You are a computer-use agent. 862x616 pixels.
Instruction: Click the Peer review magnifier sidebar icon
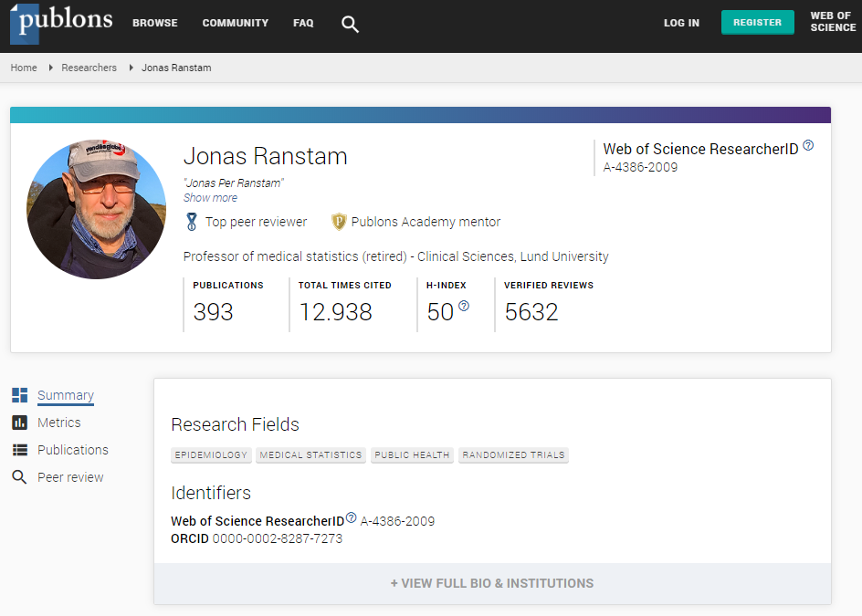pos(19,477)
